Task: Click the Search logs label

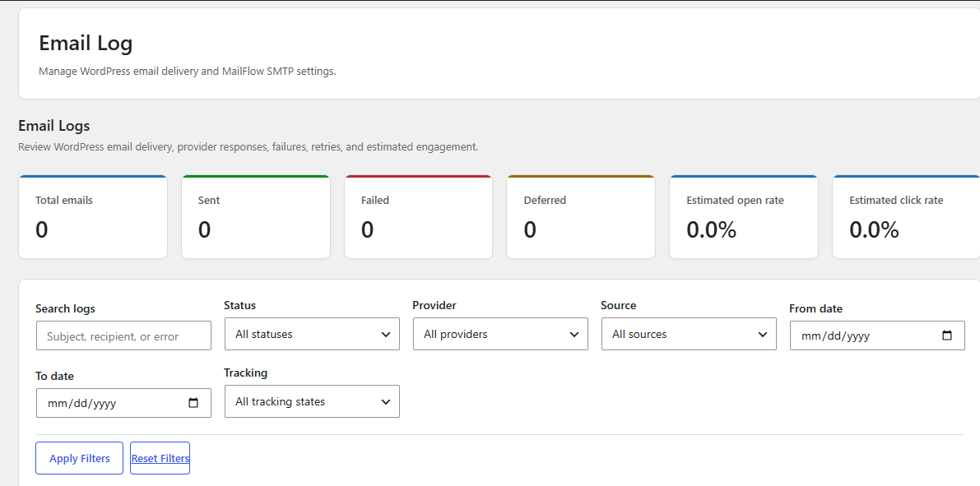Action: (66, 308)
